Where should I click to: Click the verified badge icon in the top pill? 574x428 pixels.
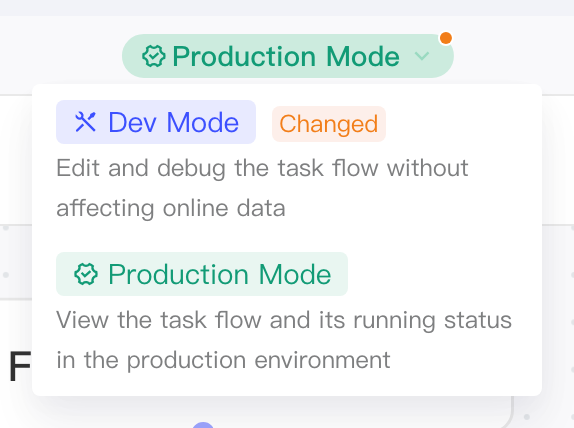154,56
